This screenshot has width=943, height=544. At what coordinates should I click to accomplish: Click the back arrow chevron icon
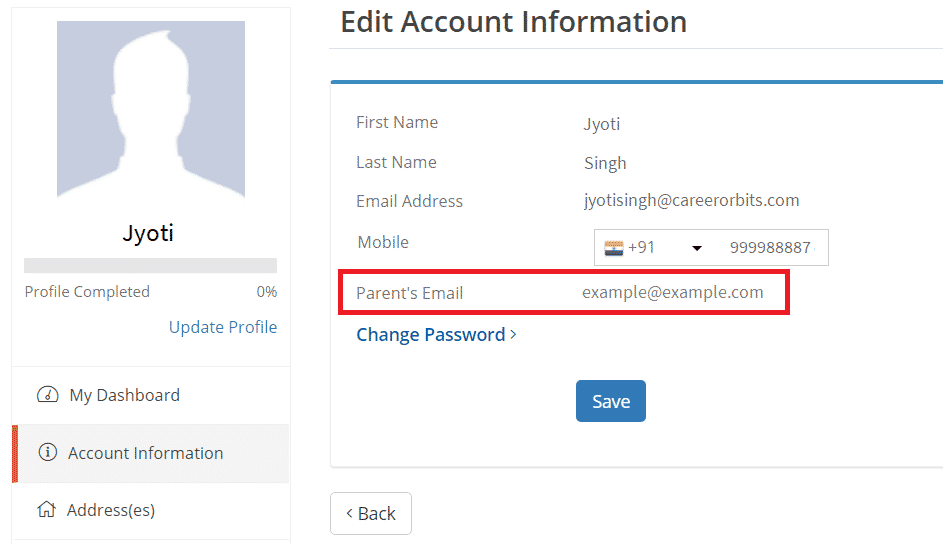click(349, 513)
